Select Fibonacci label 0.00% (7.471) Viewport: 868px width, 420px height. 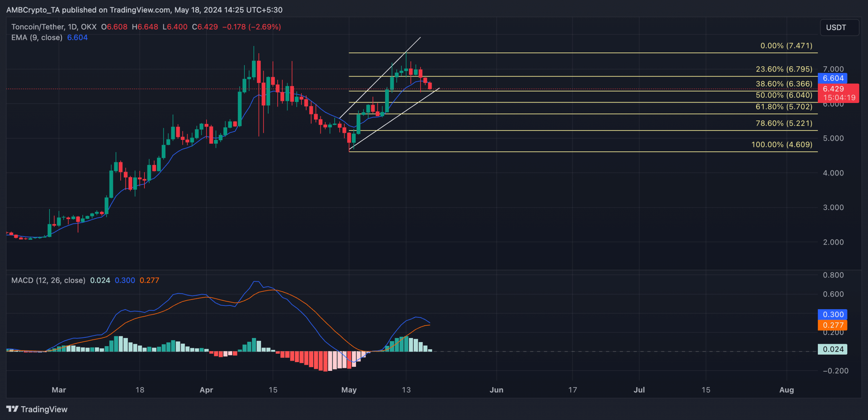pos(786,46)
